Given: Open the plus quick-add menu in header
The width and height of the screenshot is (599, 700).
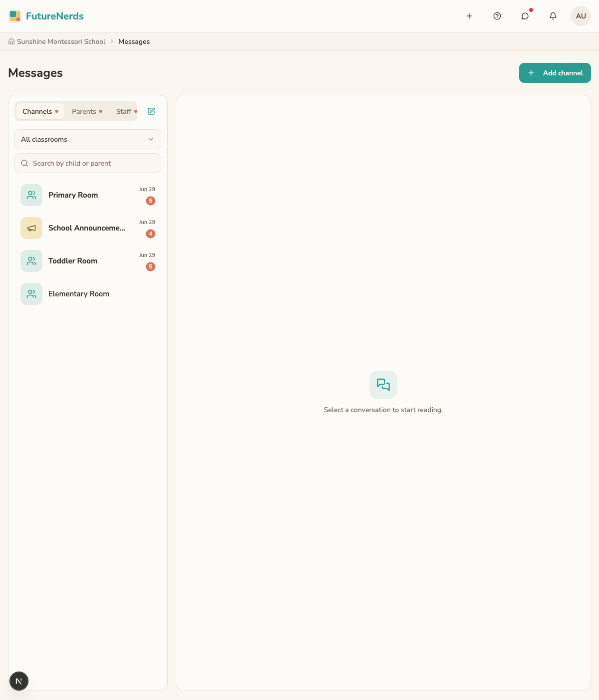Looking at the screenshot, I should tap(469, 16).
